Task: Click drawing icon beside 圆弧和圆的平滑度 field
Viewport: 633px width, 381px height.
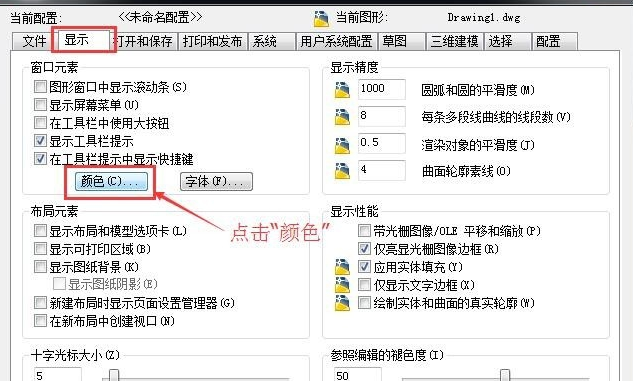Action: (x=342, y=90)
